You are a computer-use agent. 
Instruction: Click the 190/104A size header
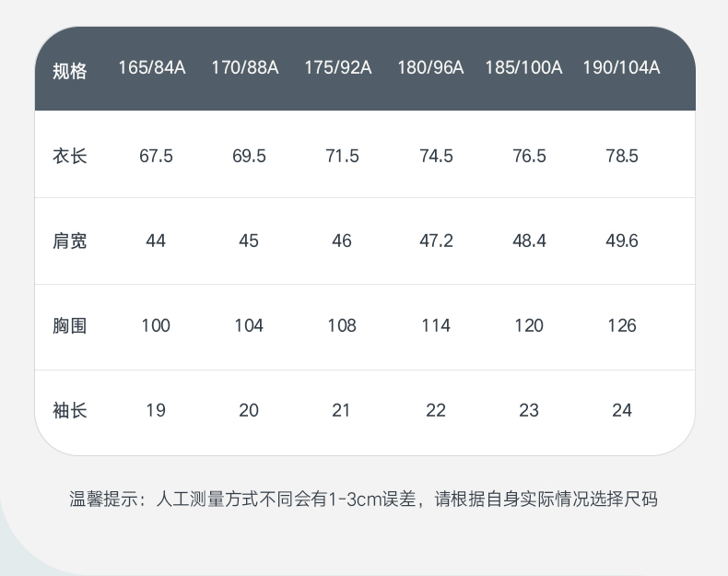pos(621,68)
